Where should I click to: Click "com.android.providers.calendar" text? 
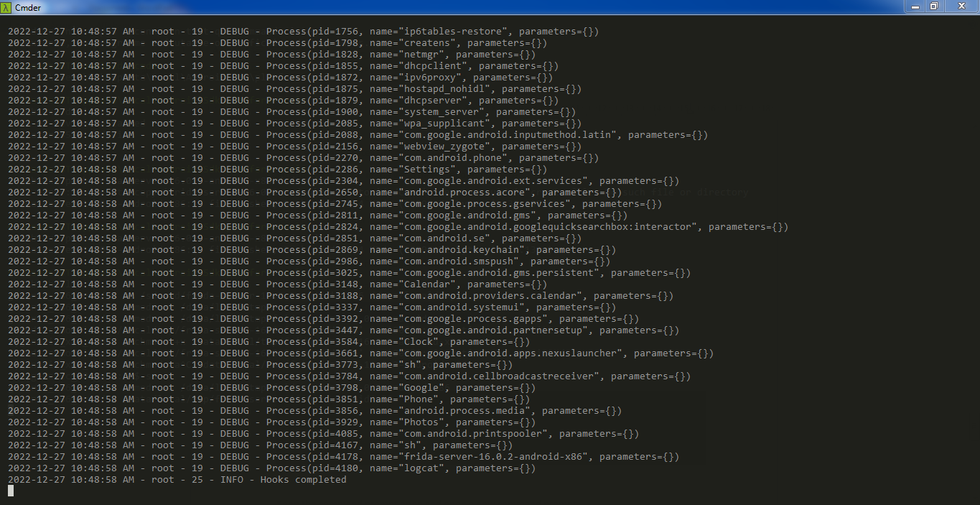(x=490, y=296)
